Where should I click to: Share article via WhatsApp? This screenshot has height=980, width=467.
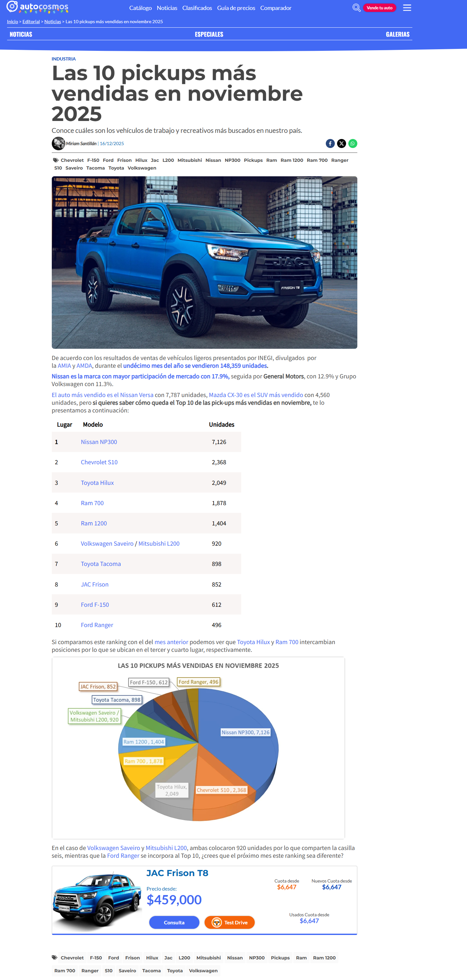click(x=353, y=143)
